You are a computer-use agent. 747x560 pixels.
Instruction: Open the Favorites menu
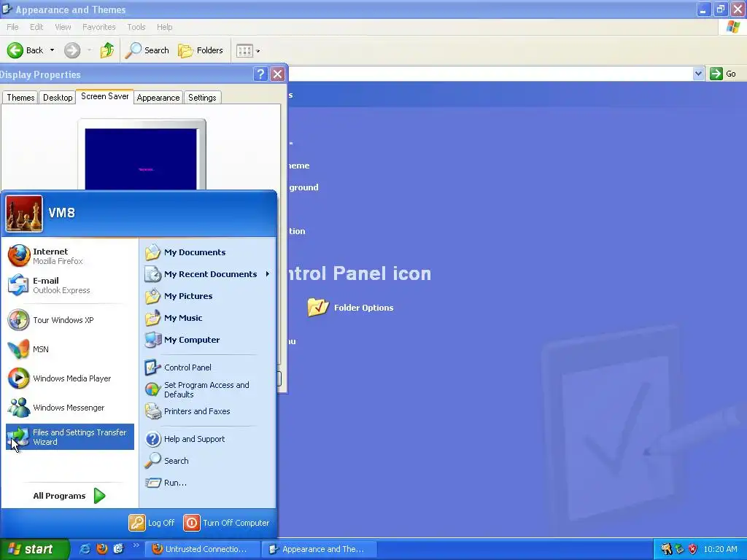point(99,27)
